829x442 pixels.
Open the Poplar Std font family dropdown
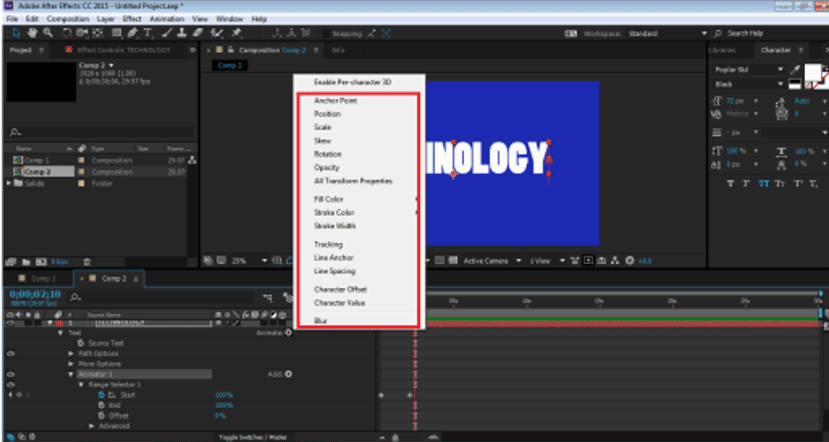click(749, 70)
